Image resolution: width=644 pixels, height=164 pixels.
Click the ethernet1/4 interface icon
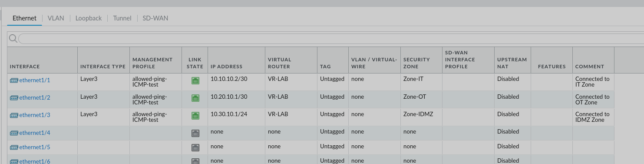point(14,133)
